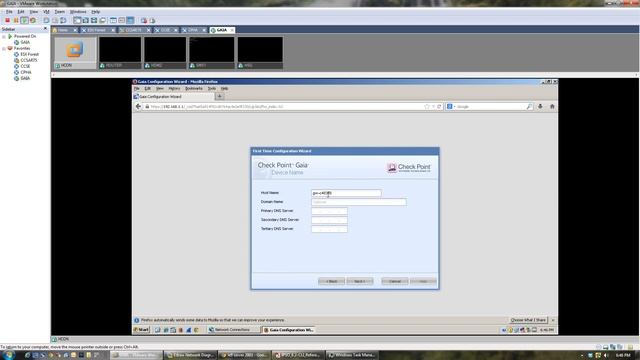Select CCSAR75 in Favorites
This screenshot has height=360, width=640.
[29, 60]
